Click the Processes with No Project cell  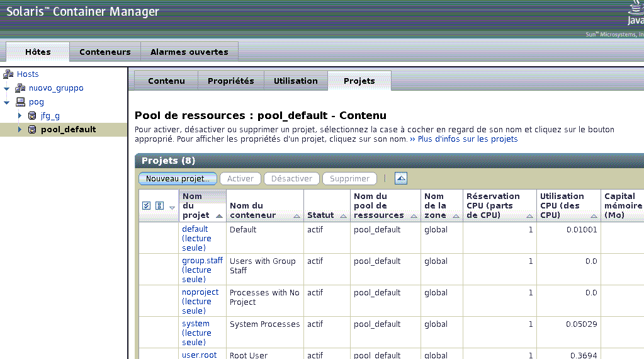pos(265,300)
